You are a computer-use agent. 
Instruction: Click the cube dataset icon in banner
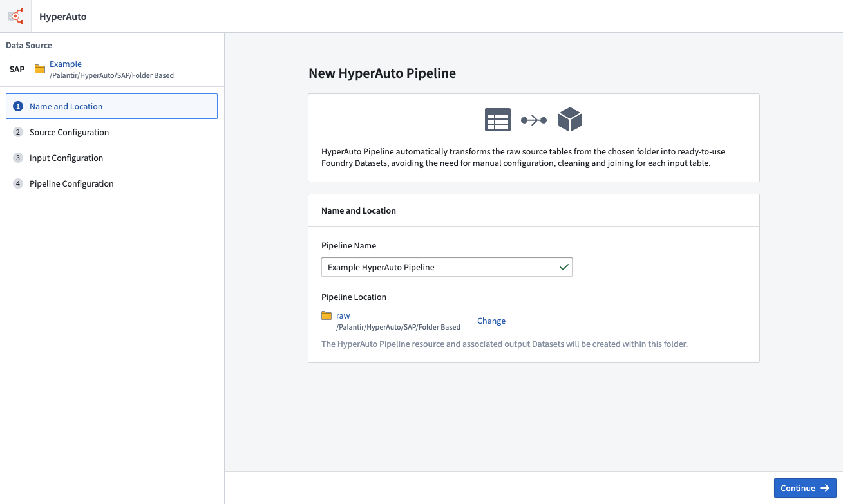570,120
